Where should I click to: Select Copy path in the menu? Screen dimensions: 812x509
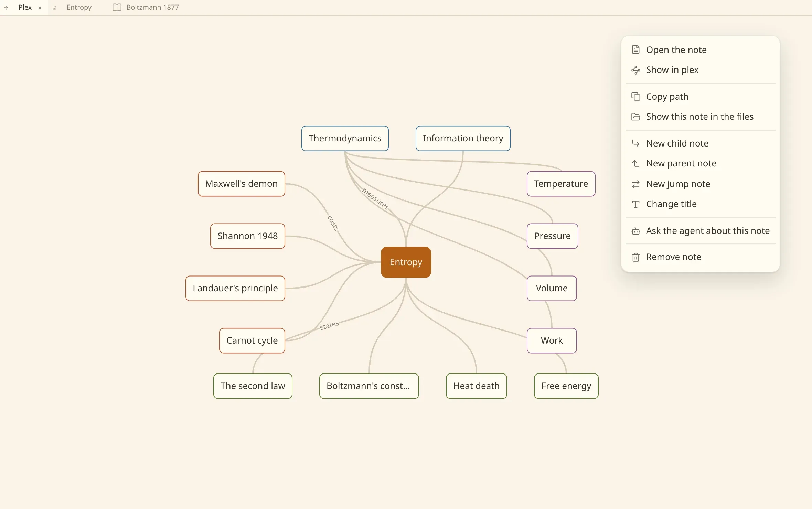(700, 97)
